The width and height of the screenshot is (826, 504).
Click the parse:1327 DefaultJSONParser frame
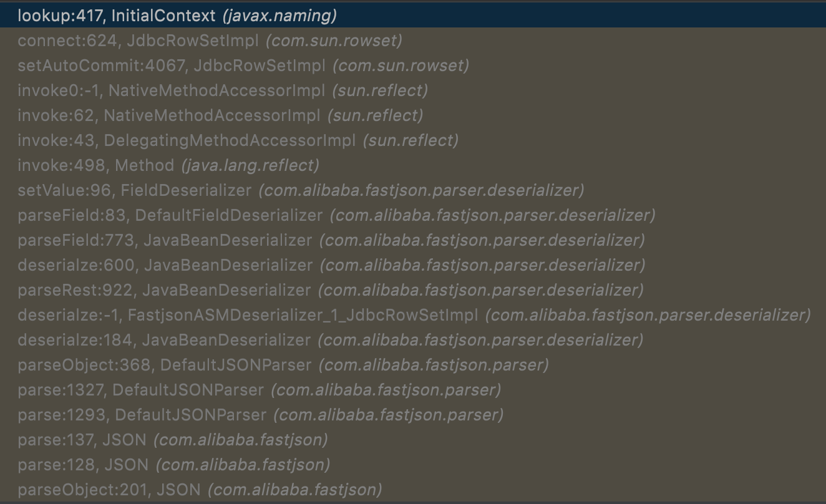coord(260,390)
